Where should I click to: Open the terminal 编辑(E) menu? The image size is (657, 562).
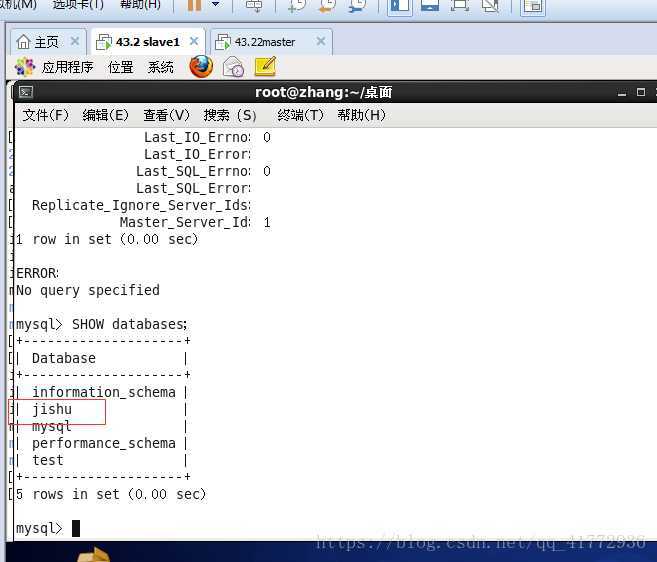[106, 115]
